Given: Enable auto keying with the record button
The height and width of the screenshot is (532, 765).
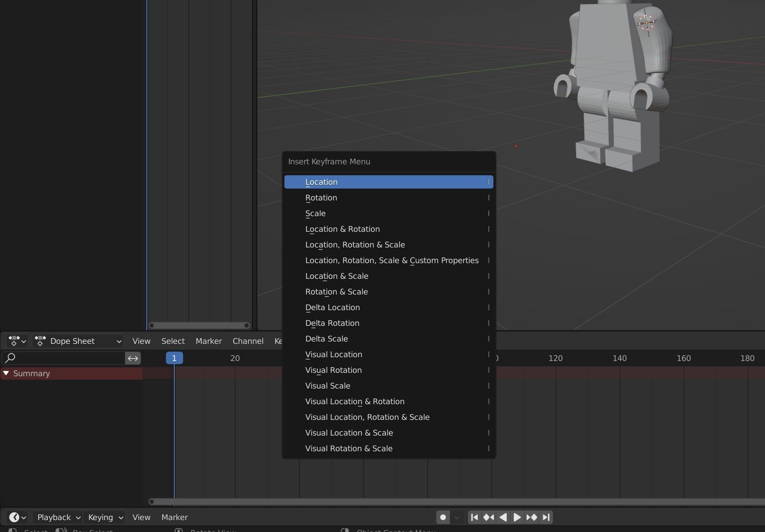Looking at the screenshot, I should click(443, 517).
